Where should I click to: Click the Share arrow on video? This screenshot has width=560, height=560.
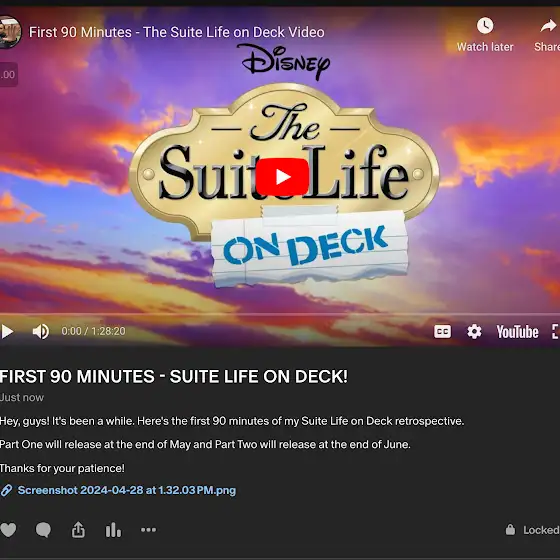(547, 35)
